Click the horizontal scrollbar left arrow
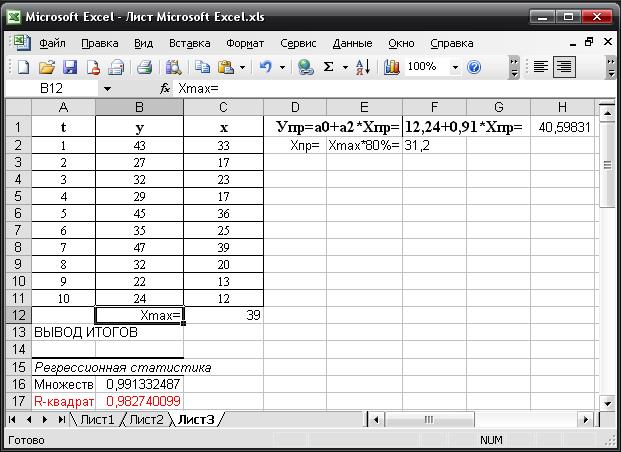Image resolution: width=621 pixels, height=452 pixels. point(376,419)
